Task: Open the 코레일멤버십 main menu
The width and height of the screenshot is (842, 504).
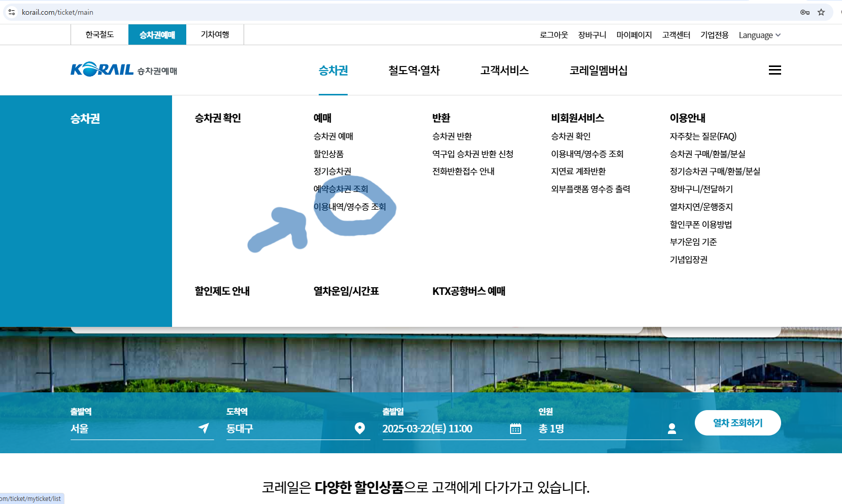Action: coord(598,71)
